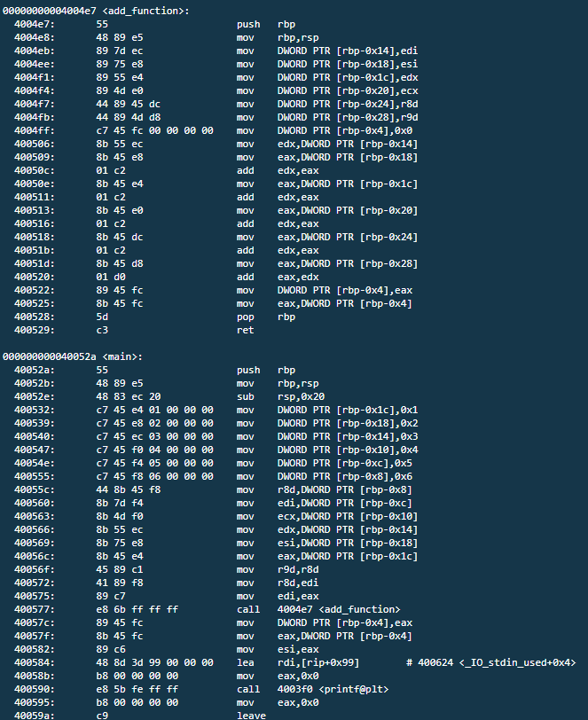Click opcode bytes e8 6b ff ff ff
This screenshot has height=720, width=588.
(137, 609)
